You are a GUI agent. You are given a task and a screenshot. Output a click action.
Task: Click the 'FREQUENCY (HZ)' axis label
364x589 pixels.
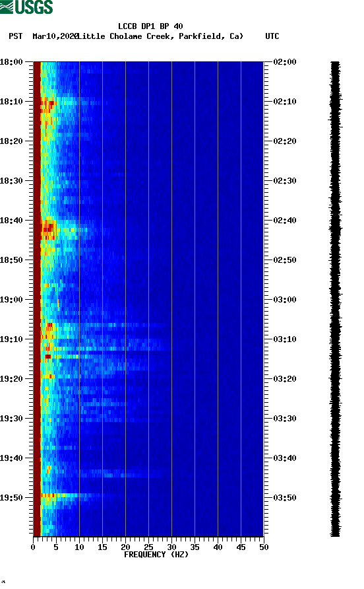[x=156, y=555]
